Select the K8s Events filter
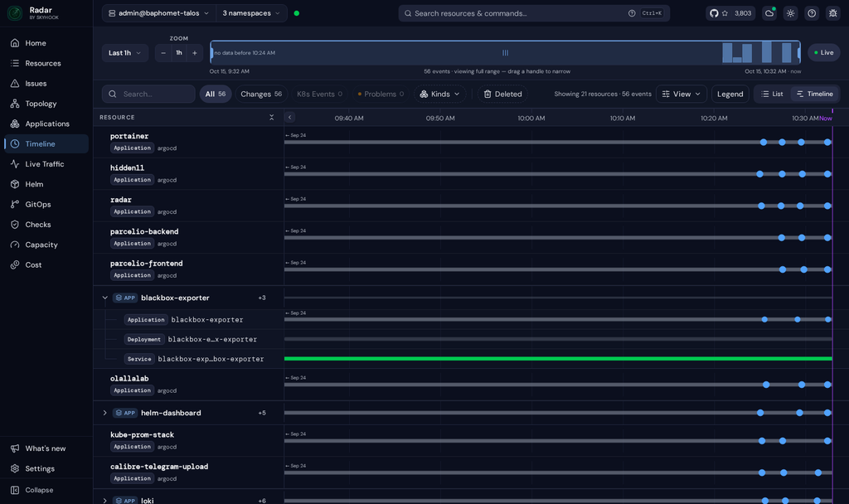Image resolution: width=849 pixels, height=504 pixels. 319,94
